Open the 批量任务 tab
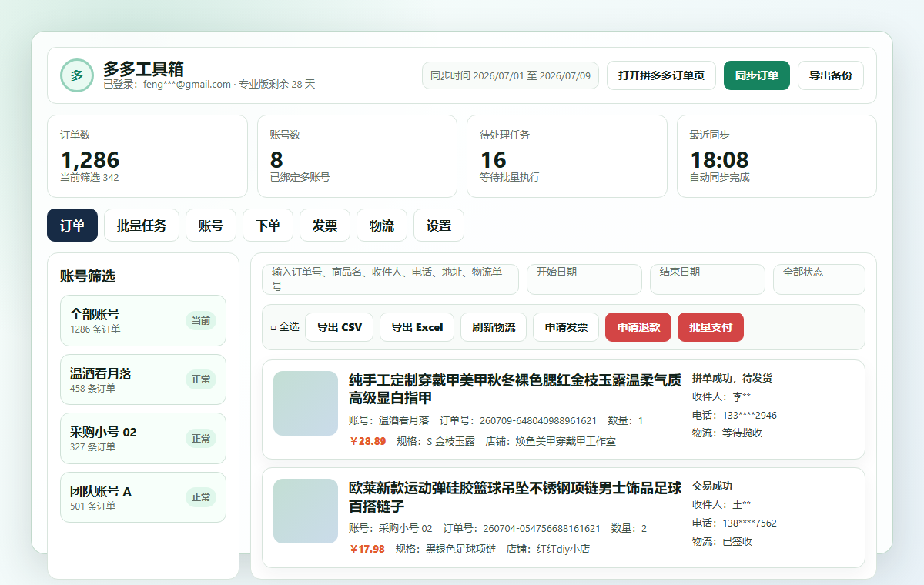The width and height of the screenshot is (924, 585). coord(142,226)
